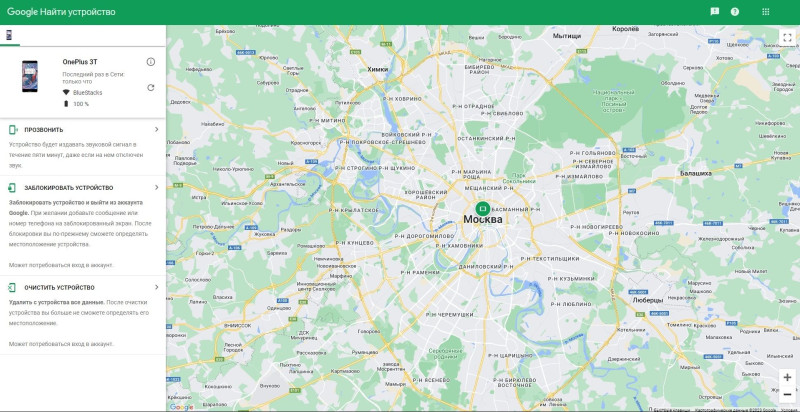Viewport: 800px width, 412px height.
Task: Expand the ПРОЗВОНИТЬ option chevron
Action: click(x=157, y=130)
